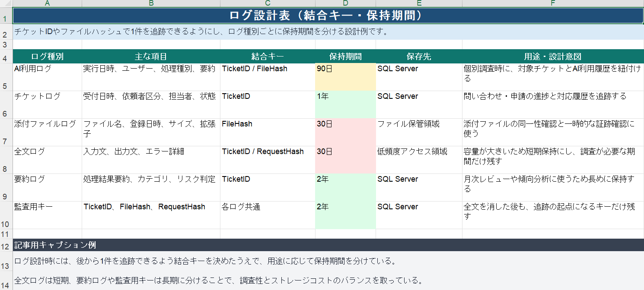Select the チケットログ cell
Viewport: 644px width, 290px height.
[x=47, y=105]
